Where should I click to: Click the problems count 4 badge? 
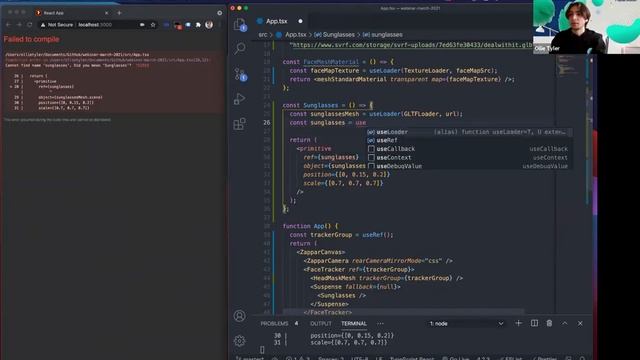point(296,323)
